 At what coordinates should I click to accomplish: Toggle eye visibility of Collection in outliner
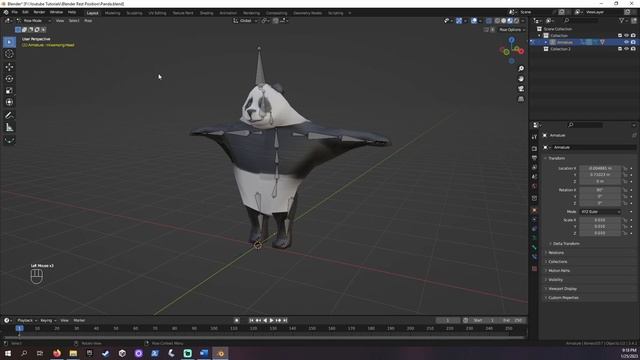pos(627,36)
